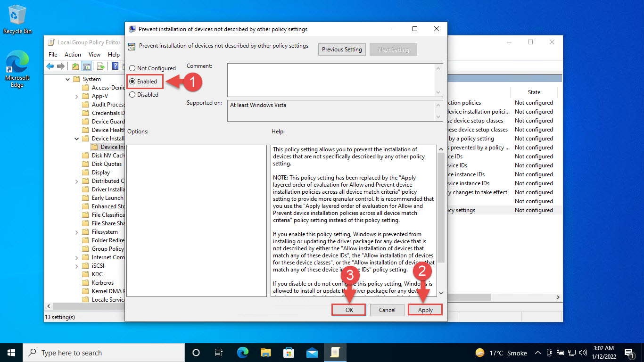Click the Apply button
The image size is (644, 362).
(425, 310)
